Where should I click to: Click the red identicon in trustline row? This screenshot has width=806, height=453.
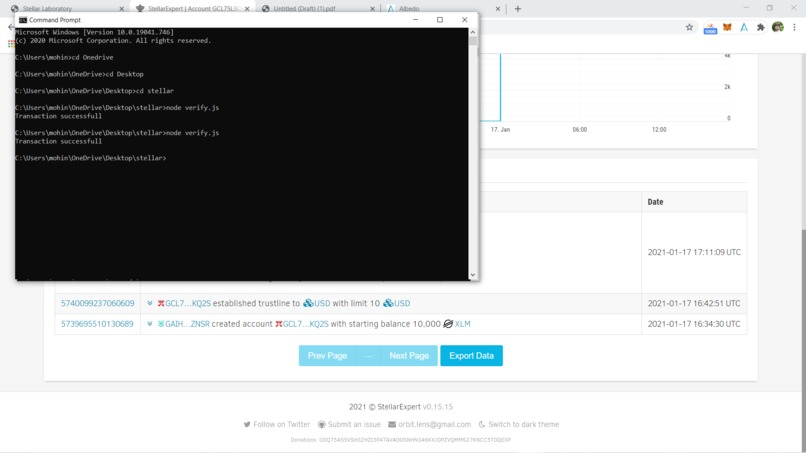pos(161,303)
